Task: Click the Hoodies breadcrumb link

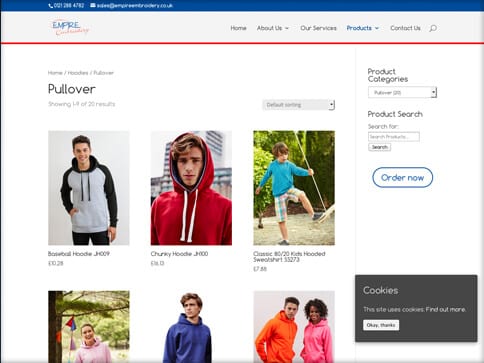Action: click(78, 73)
